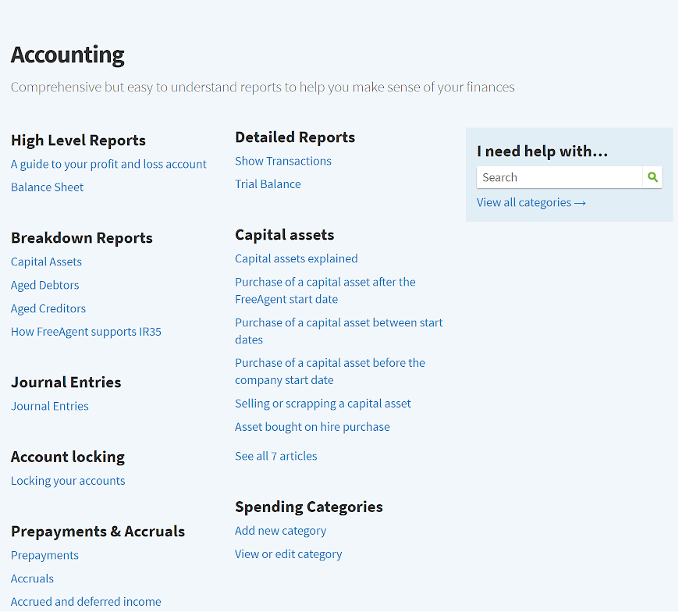Click the Comprehensive reports subtitle text
This screenshot has width=700, height=612.
pyautogui.click(x=262, y=87)
